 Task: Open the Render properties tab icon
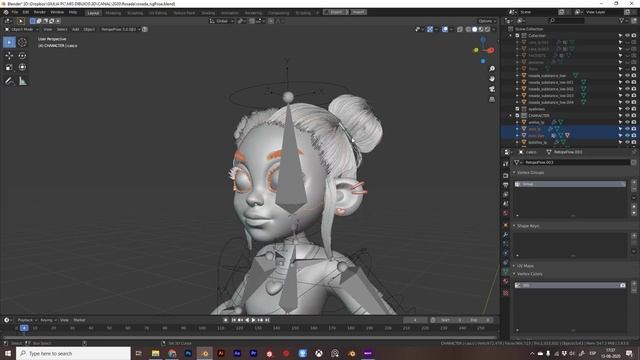506,176
